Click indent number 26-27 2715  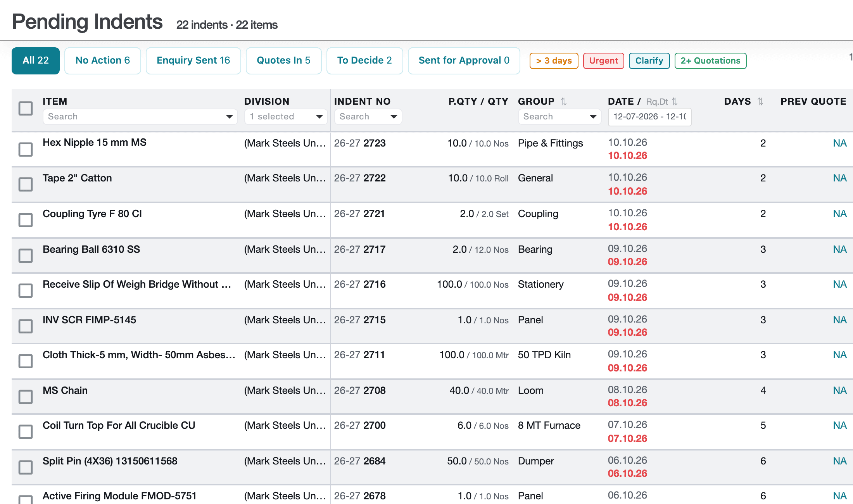[360, 320]
